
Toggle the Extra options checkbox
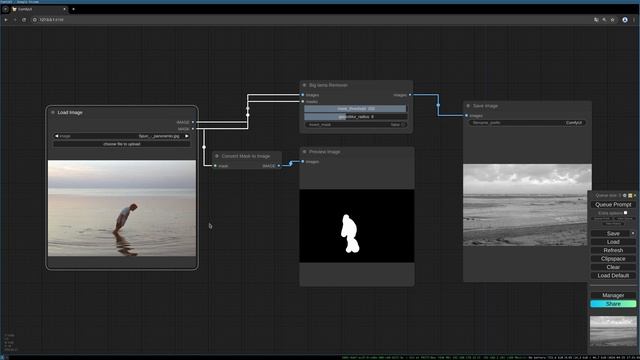pyautogui.click(x=625, y=213)
